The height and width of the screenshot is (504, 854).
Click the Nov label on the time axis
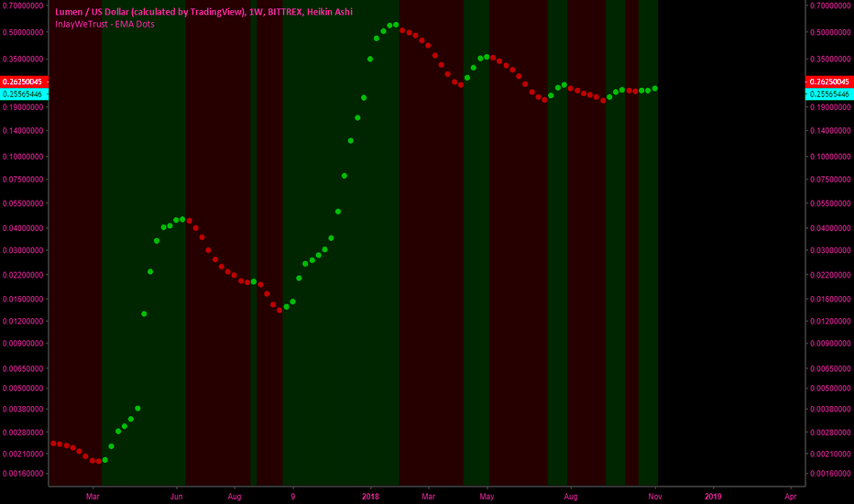[655, 497]
